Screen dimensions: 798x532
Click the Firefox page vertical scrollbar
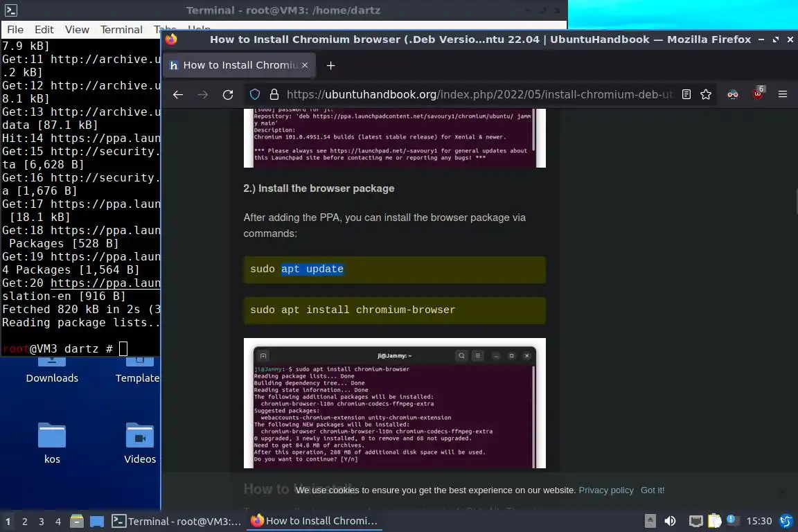[x=795, y=201]
